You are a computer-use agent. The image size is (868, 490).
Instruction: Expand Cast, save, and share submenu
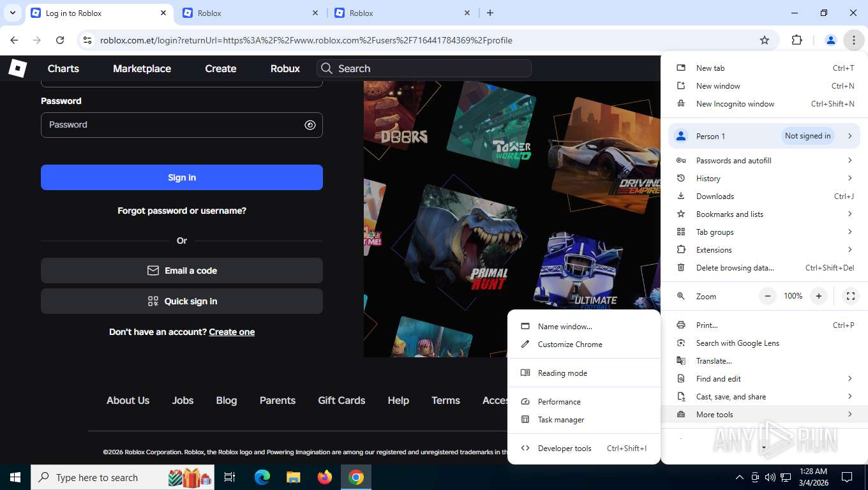click(x=765, y=397)
